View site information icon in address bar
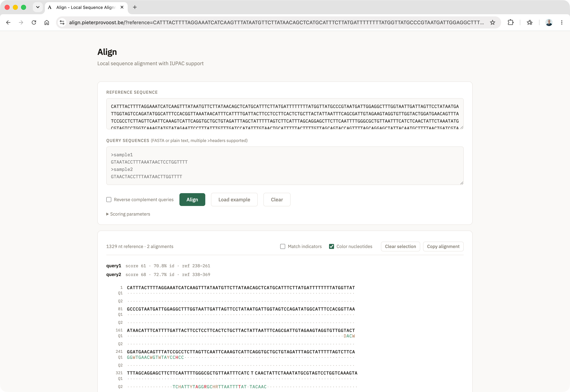This screenshot has width=570, height=392. 62,22
